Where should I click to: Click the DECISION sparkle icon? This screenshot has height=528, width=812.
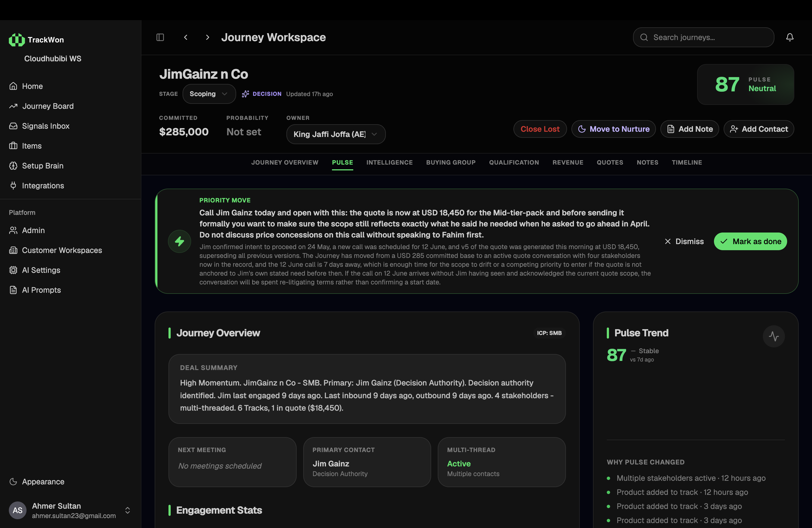tap(245, 94)
